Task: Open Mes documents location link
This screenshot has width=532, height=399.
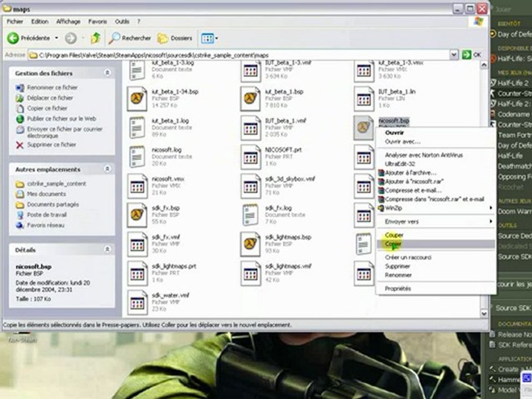Action: coord(47,194)
